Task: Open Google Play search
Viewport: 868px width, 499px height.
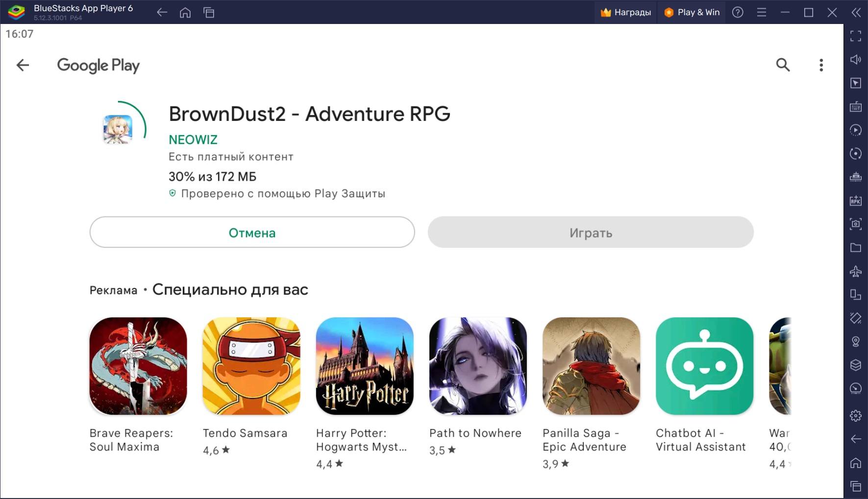Action: [783, 65]
